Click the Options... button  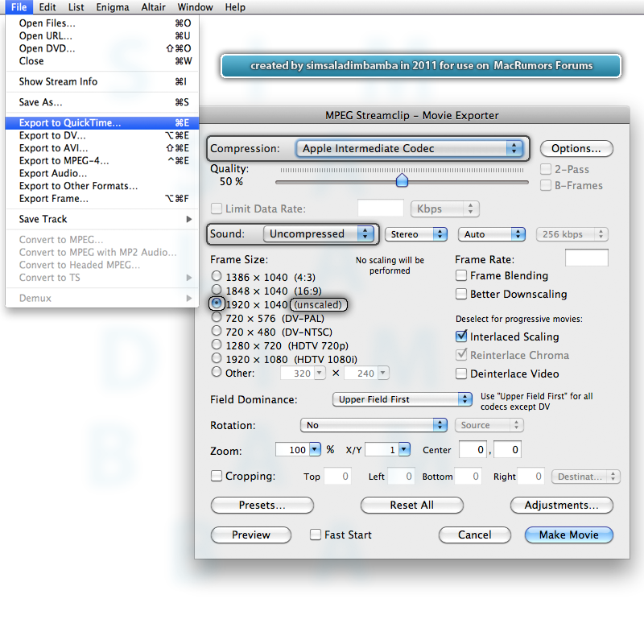pos(576,148)
